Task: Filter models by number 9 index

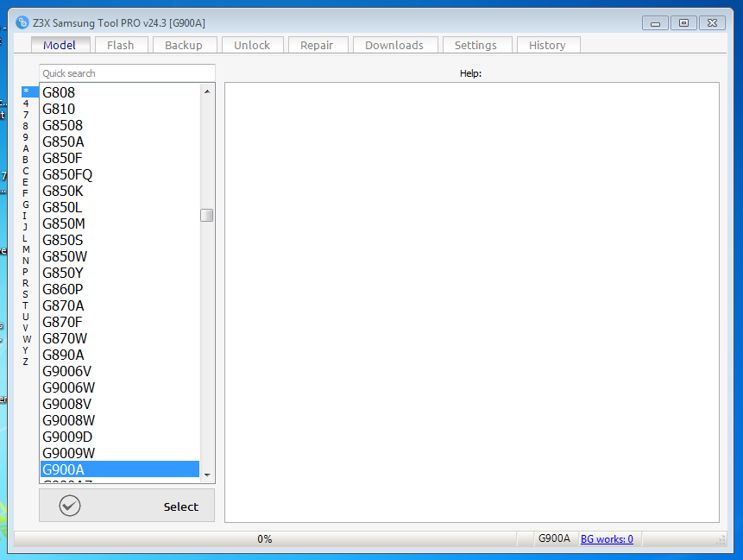Action: (26, 137)
